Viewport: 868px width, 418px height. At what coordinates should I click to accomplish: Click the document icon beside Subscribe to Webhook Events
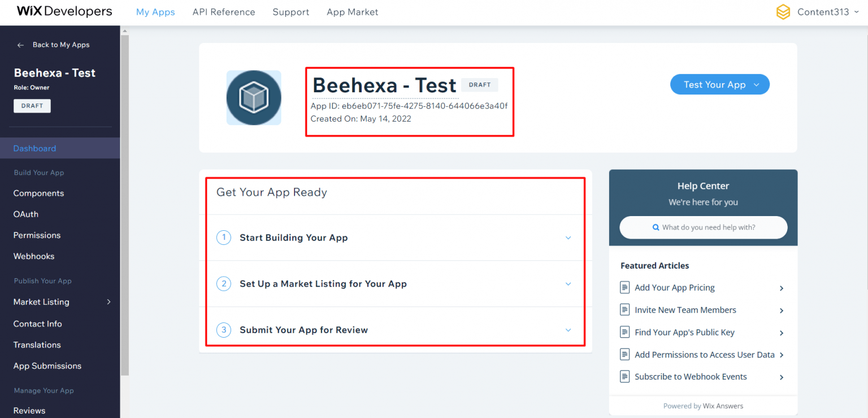624,377
